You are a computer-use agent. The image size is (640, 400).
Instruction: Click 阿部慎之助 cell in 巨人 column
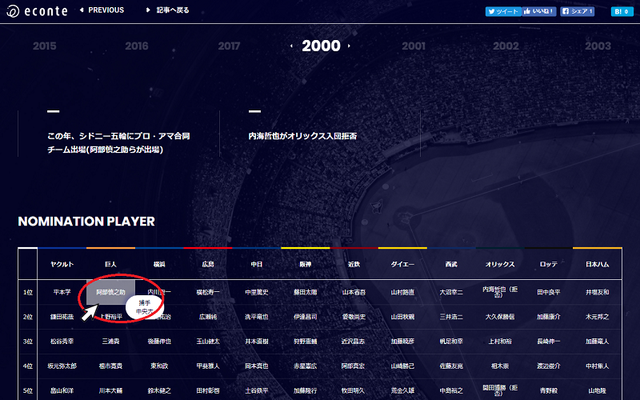[x=111, y=292]
